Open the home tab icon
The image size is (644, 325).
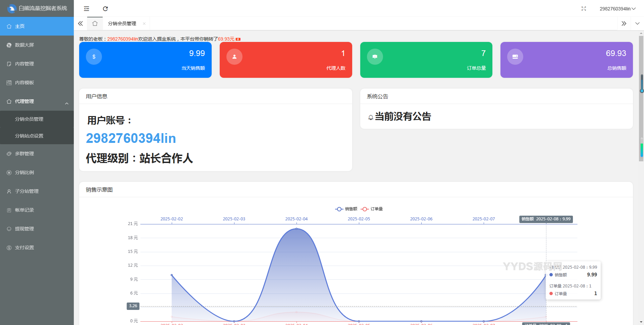coord(95,23)
